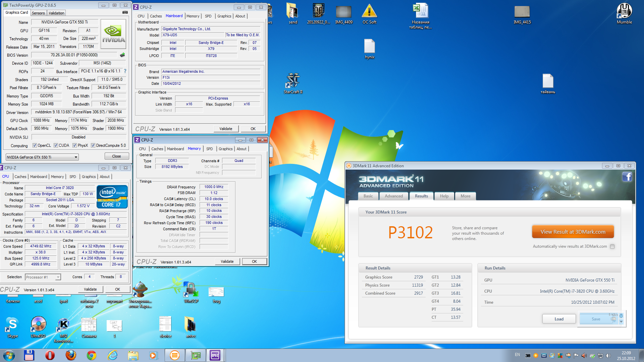Click the Facebook icon in 3DMark 11
The image size is (644, 362).
tap(627, 177)
